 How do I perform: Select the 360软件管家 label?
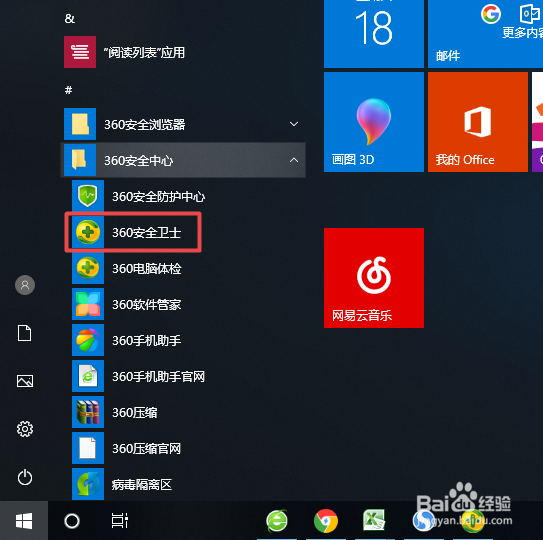click(x=146, y=304)
